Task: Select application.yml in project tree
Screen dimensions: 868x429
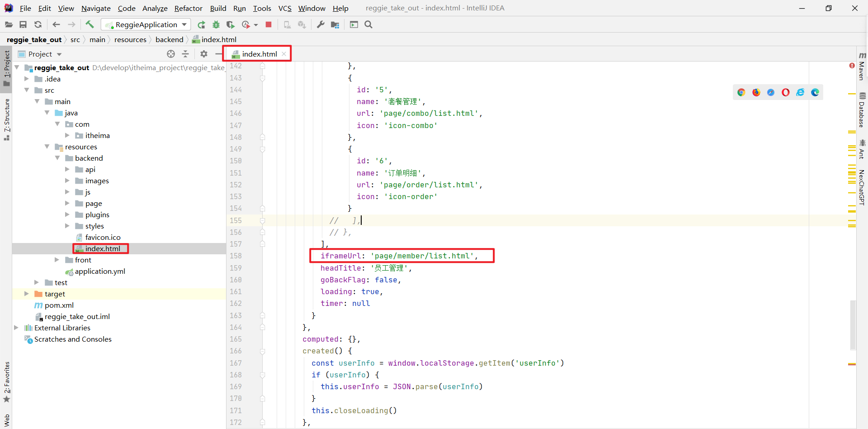Action: click(x=100, y=271)
